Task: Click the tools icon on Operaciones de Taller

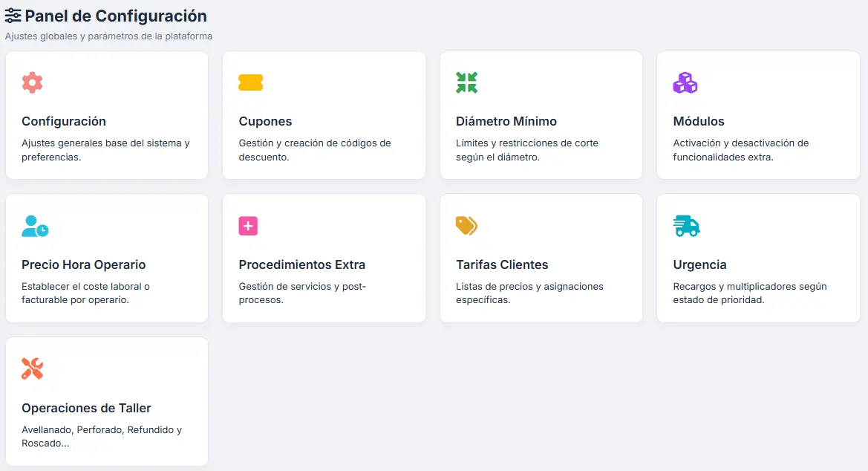Action: [x=33, y=368]
